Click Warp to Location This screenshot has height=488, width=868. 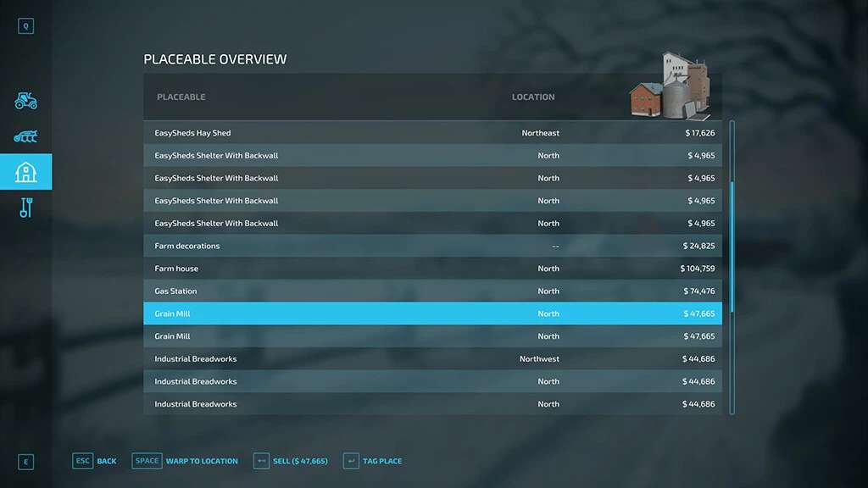[202, 462]
